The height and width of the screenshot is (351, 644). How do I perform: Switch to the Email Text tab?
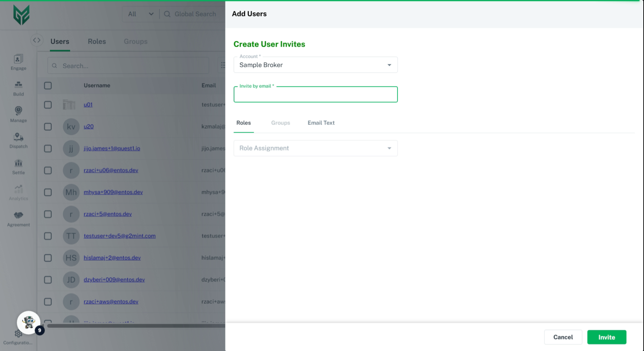(x=321, y=123)
